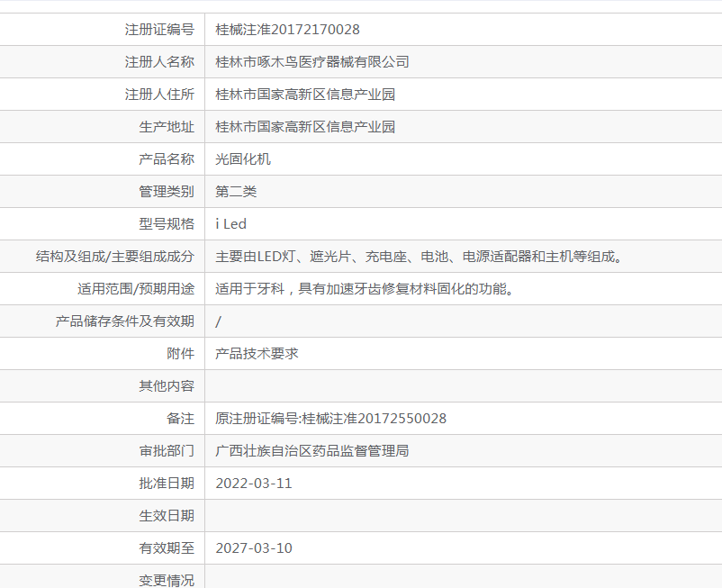Click the 结构及组成/主要组成成分 label
The image size is (722, 588).
coord(114,257)
